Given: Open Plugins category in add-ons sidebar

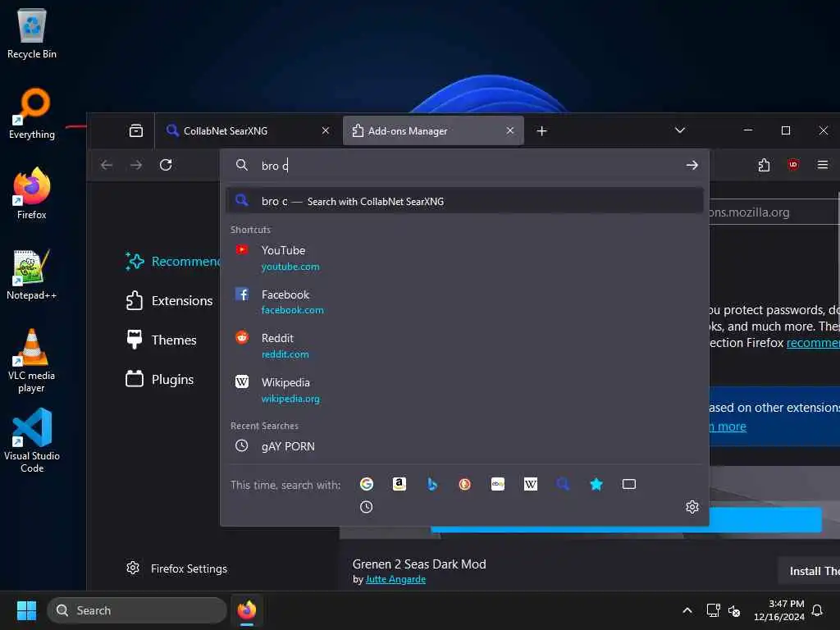Looking at the screenshot, I should tap(160, 379).
